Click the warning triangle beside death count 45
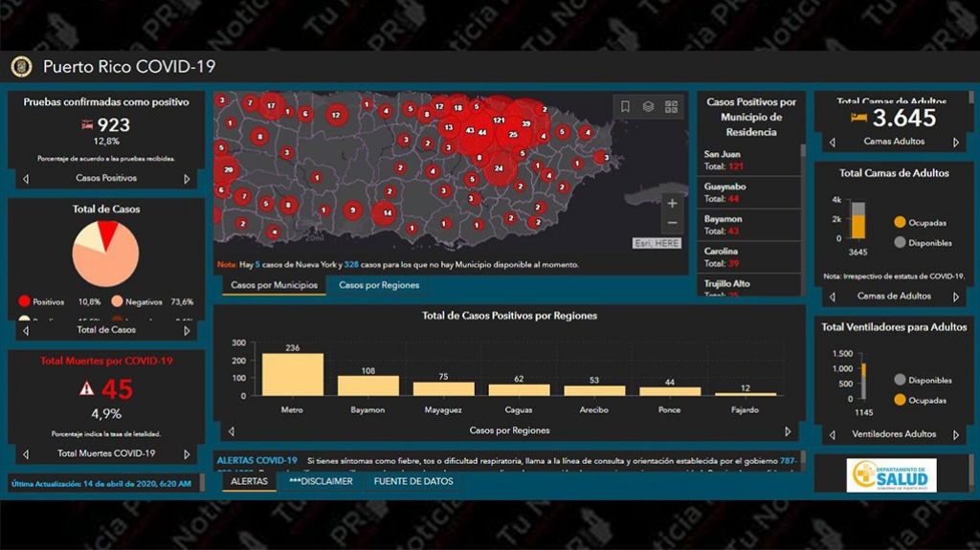Screen dimensions: 980x550 (87, 388)
